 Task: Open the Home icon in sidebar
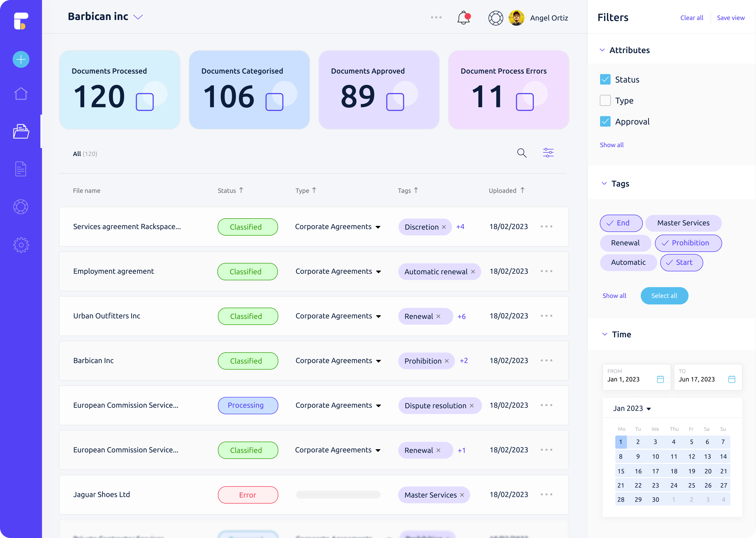(21, 94)
